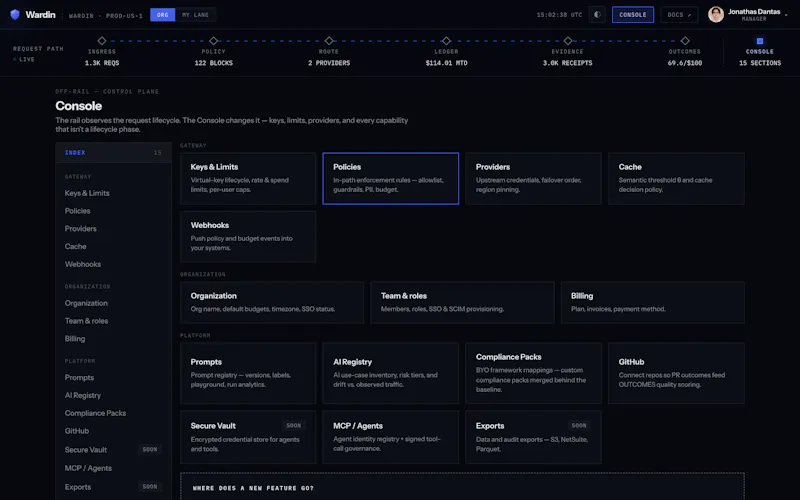
Task: Click the $114.01 MTD value
Action: pyautogui.click(x=446, y=63)
